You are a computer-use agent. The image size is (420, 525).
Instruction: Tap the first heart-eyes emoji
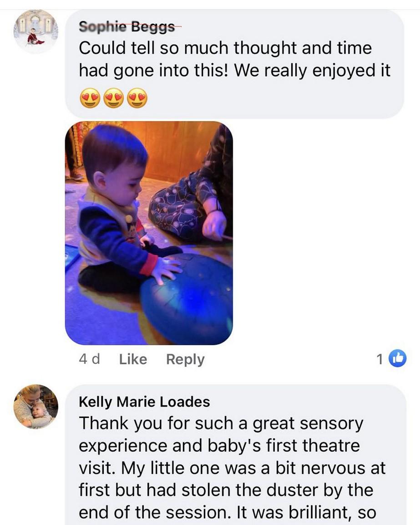[90, 98]
